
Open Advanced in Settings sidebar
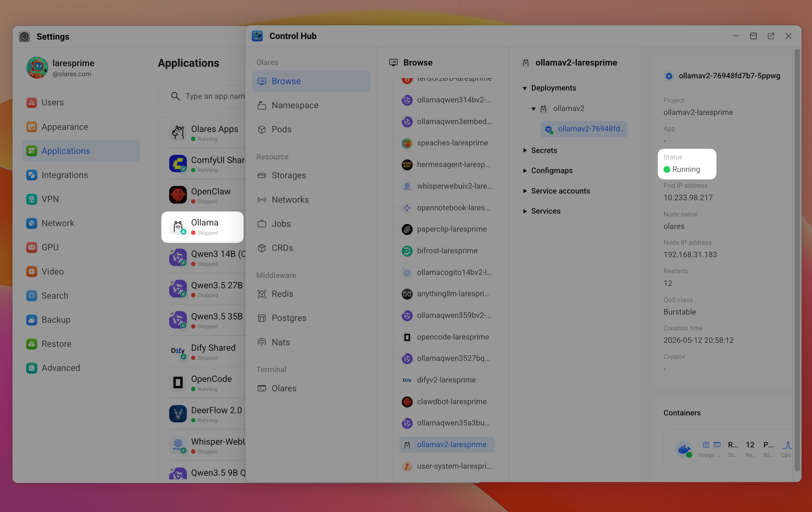pos(81,368)
